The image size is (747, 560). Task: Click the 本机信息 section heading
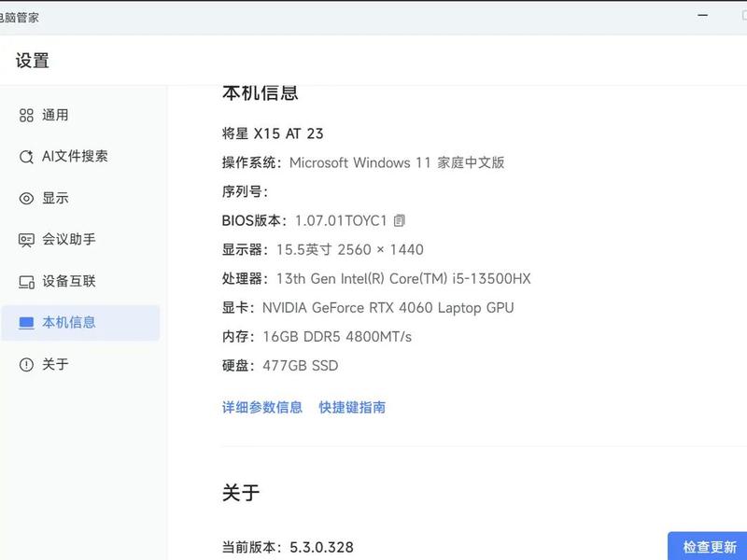[261, 92]
